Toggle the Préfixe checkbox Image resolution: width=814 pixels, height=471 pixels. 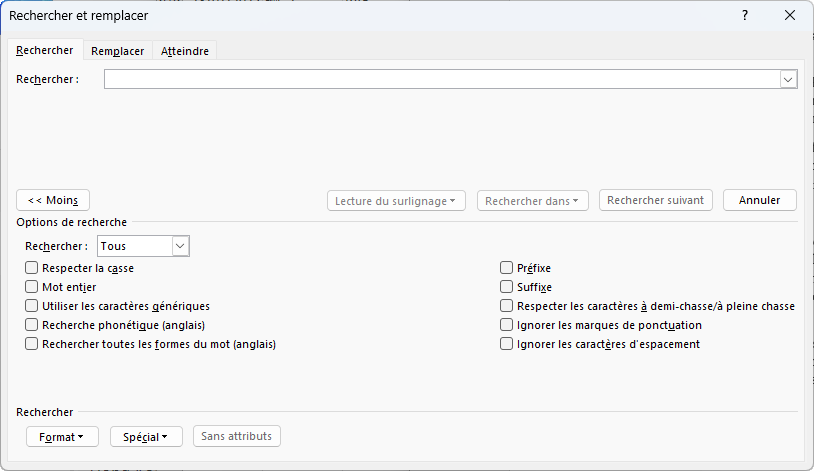507,268
